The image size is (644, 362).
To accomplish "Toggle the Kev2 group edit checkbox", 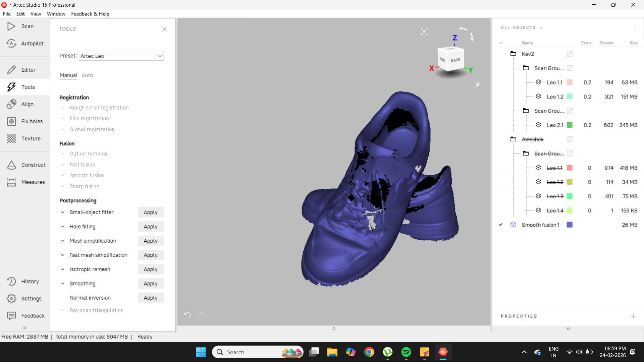I will click(x=570, y=54).
